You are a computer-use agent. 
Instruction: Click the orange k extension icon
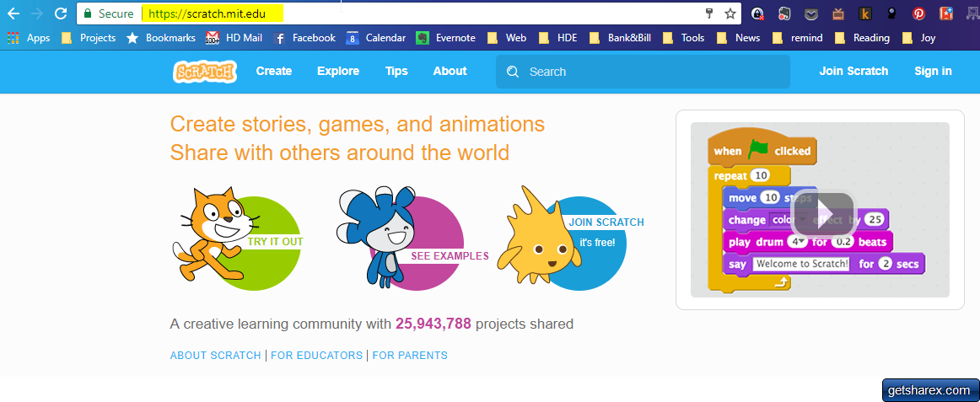click(x=865, y=13)
